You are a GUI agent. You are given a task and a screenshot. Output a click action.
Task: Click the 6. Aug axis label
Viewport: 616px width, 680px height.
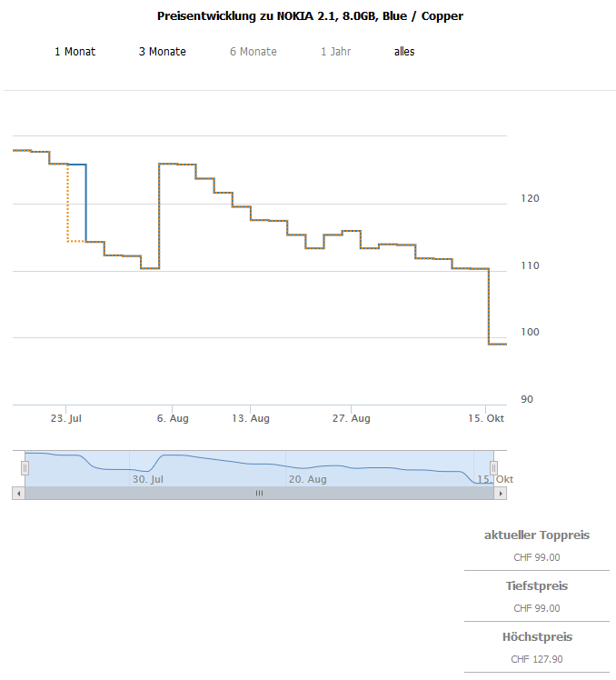[173, 418]
